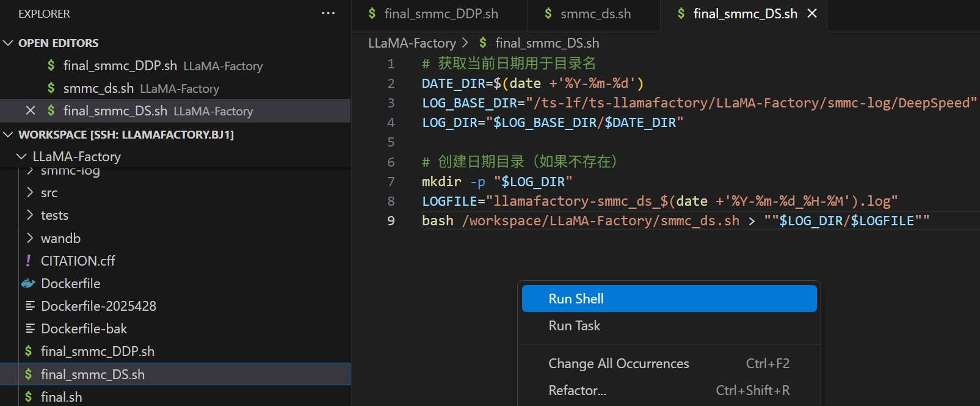Expand the tests folder
Screen dimensions: 980x406
pyautogui.click(x=30, y=216)
